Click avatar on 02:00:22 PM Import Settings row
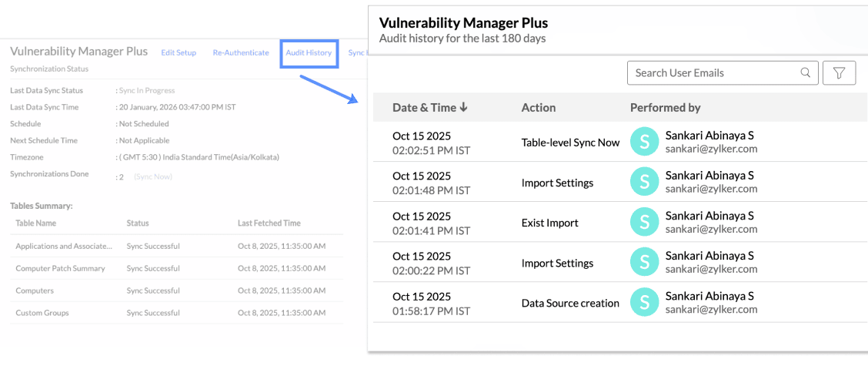868x376 pixels. [x=644, y=262]
